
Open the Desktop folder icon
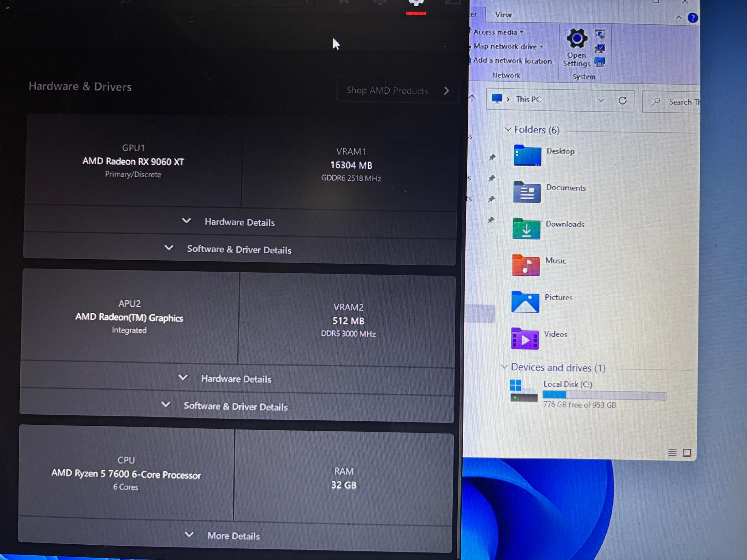tap(527, 155)
